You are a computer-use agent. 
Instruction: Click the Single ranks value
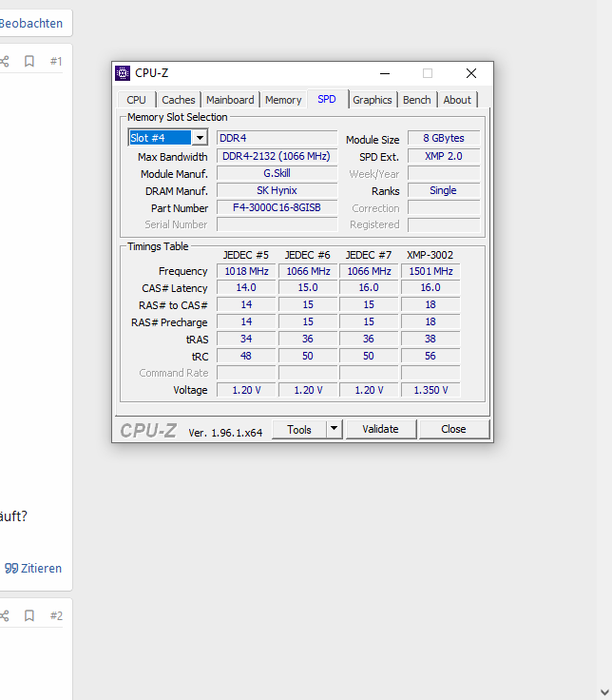click(444, 190)
